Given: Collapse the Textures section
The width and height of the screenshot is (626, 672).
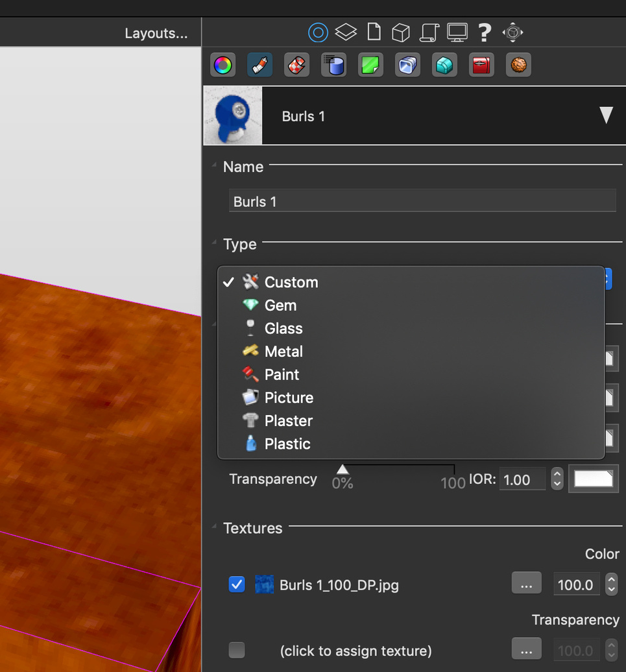Looking at the screenshot, I should (214, 526).
